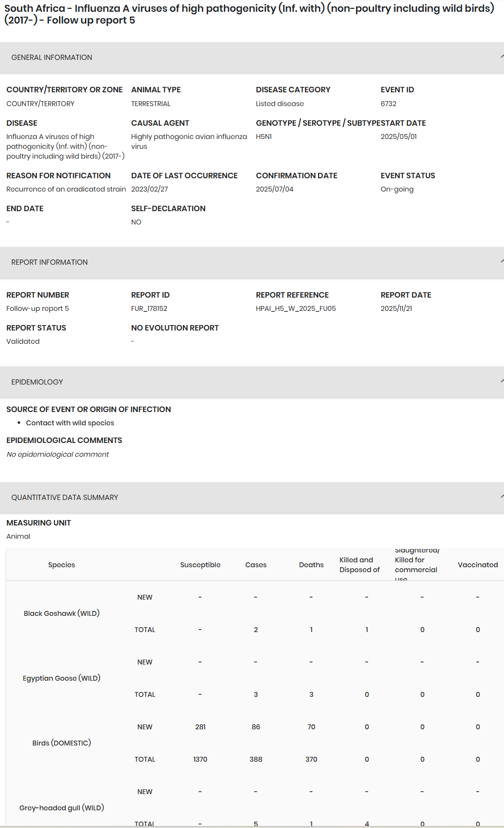Collapse the General Information section chevron
The height and width of the screenshot is (828, 504).
502,57
